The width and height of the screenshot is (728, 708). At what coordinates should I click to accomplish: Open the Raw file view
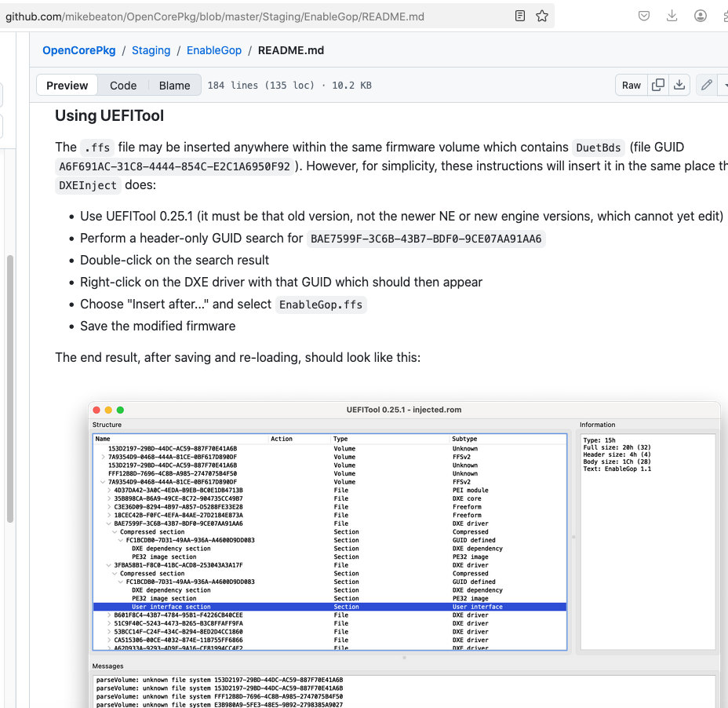pos(631,85)
